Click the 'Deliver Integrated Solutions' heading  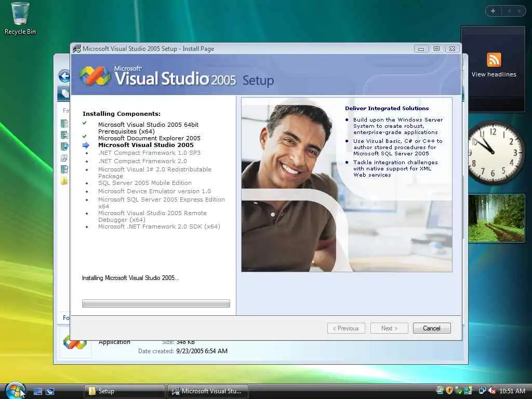(387, 108)
